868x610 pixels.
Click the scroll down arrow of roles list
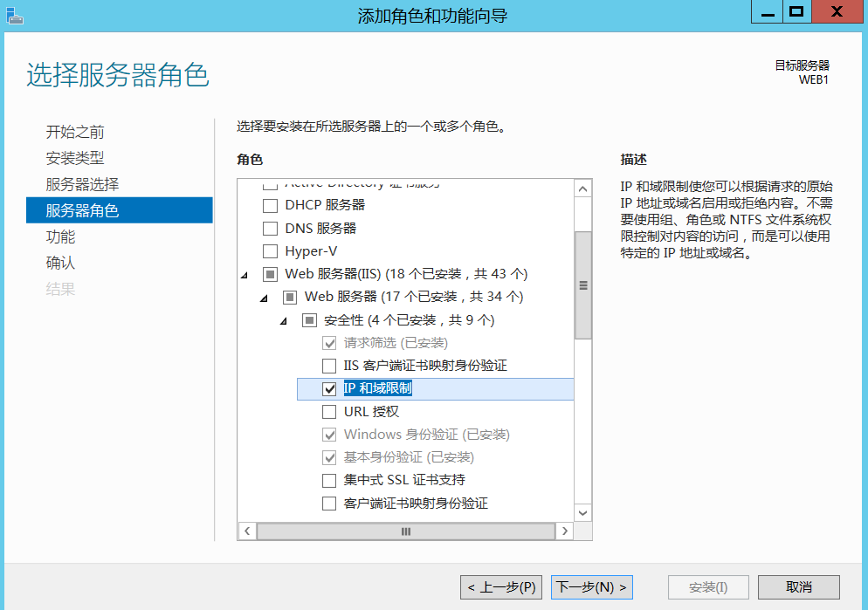[583, 512]
